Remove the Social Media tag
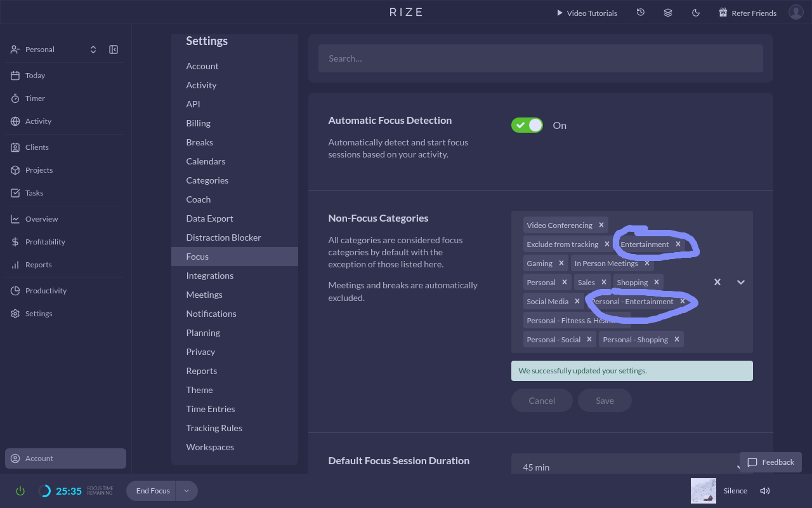The width and height of the screenshot is (812, 508). (577, 302)
